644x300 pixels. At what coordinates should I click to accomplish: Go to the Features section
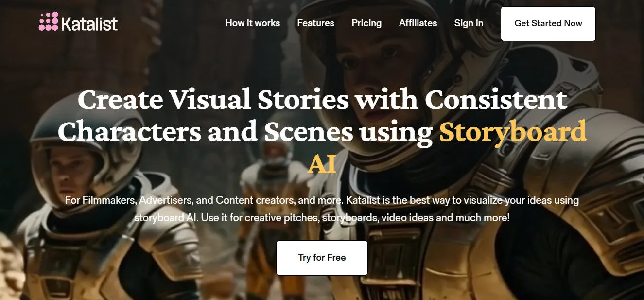(x=316, y=23)
